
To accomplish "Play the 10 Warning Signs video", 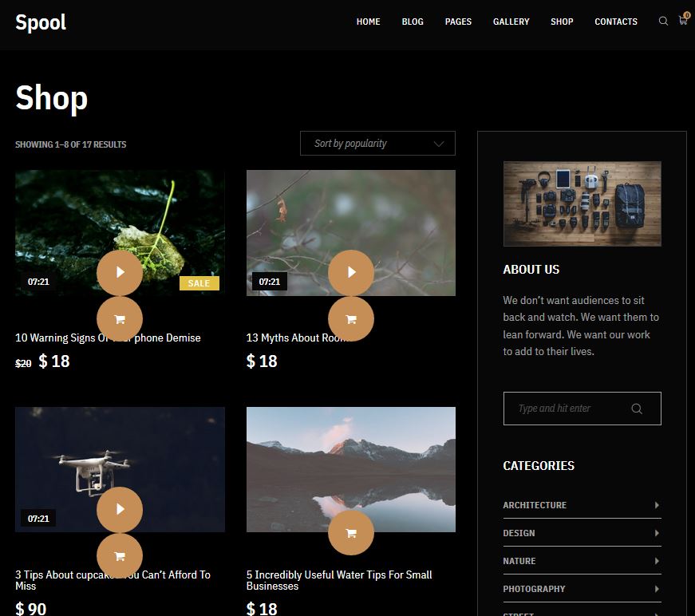I will coord(120,272).
